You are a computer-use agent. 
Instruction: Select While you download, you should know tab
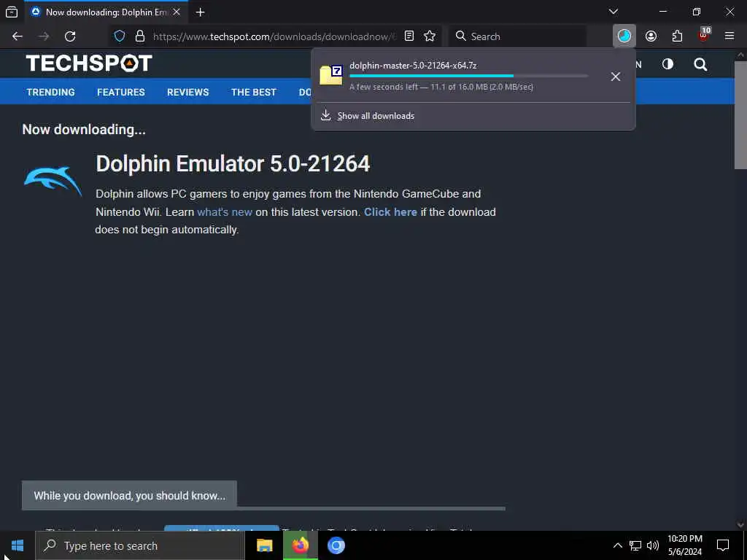pyautogui.click(x=129, y=496)
